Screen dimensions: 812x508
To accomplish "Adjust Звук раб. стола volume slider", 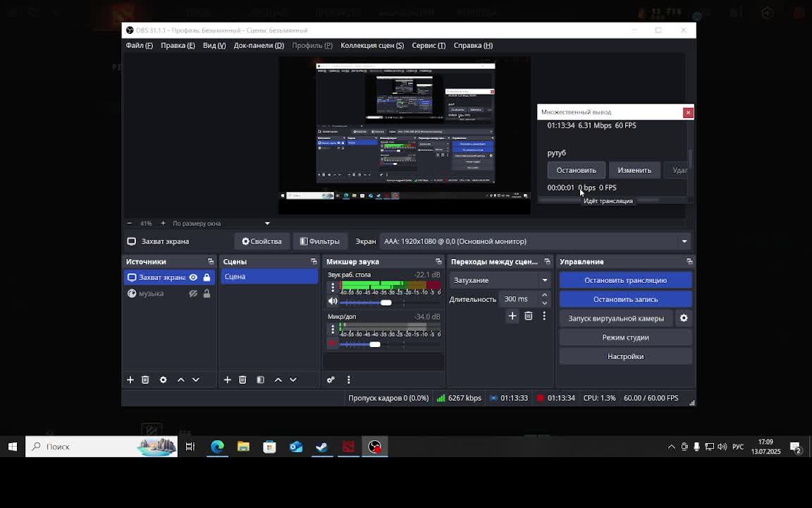I will pyautogui.click(x=386, y=302).
